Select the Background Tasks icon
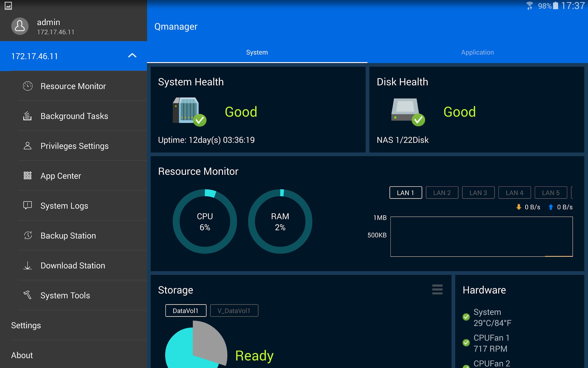 (27, 116)
